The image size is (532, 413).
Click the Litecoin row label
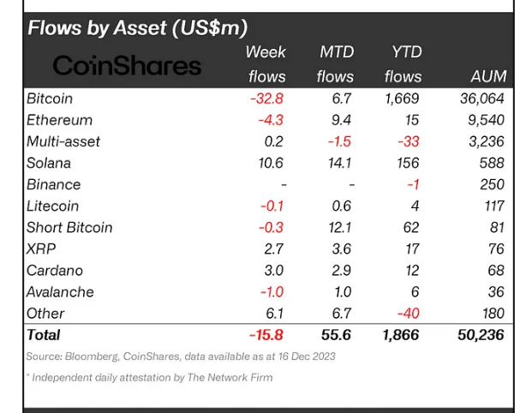[52, 206]
